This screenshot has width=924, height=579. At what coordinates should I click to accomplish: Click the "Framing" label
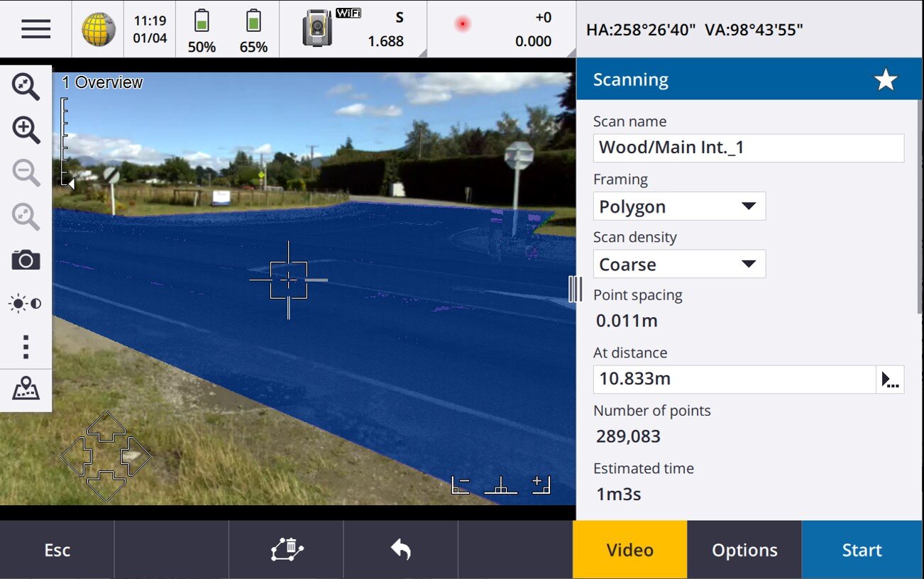point(621,180)
